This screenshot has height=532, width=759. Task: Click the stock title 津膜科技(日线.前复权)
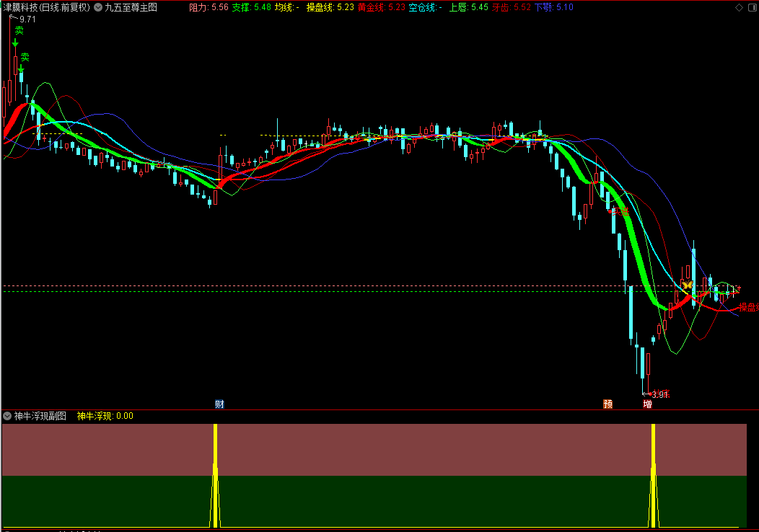point(47,7)
